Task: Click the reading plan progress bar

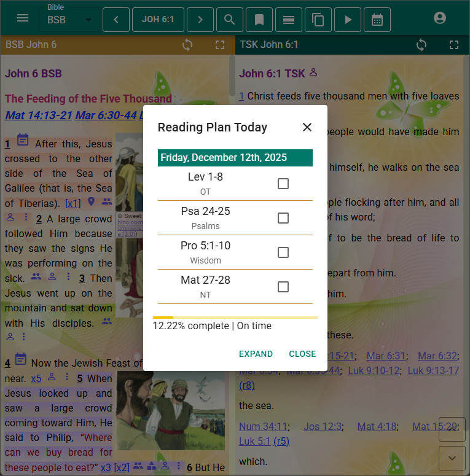Action: [x=235, y=318]
